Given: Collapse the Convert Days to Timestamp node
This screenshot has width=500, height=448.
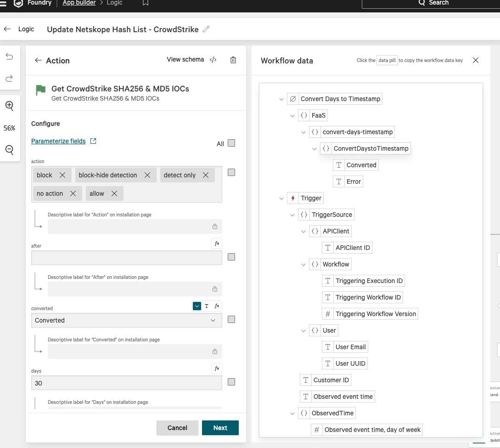Looking at the screenshot, I should pyautogui.click(x=281, y=99).
